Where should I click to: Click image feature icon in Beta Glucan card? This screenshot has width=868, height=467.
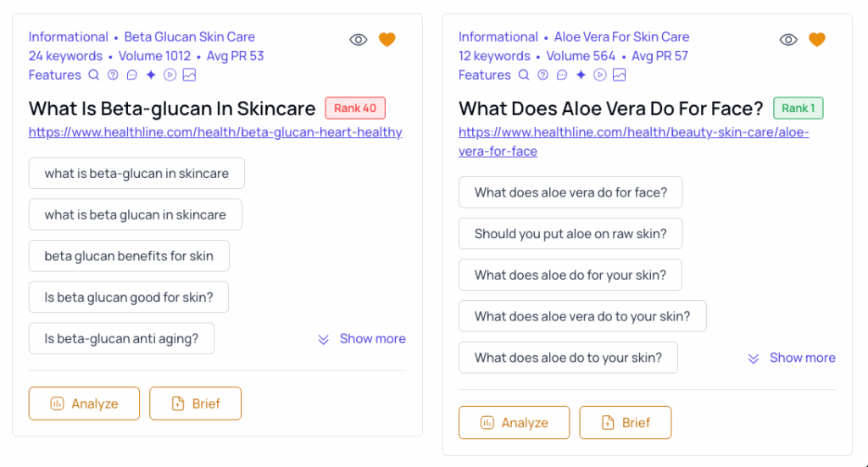(189, 75)
